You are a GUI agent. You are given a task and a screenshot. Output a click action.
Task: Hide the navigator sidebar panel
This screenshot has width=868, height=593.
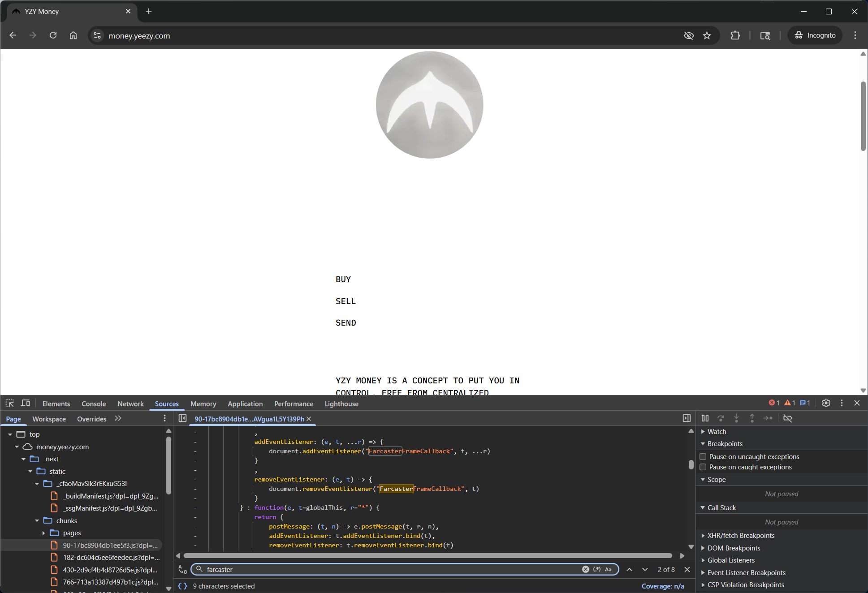(x=182, y=418)
